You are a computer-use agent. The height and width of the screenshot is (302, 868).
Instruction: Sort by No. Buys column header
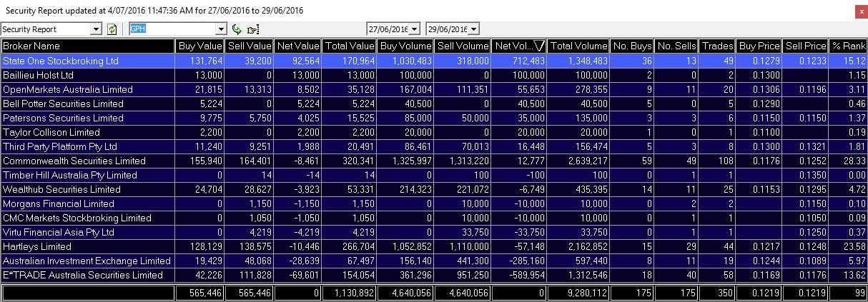pos(632,46)
